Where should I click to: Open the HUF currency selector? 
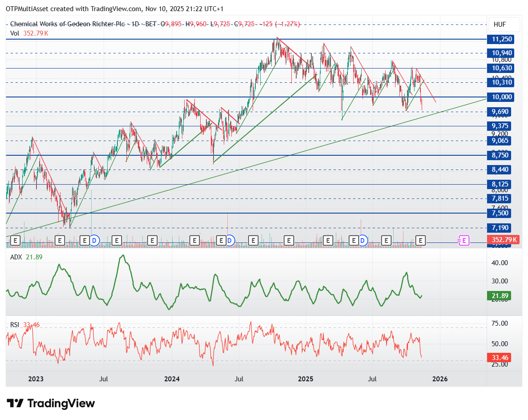pos(499,24)
